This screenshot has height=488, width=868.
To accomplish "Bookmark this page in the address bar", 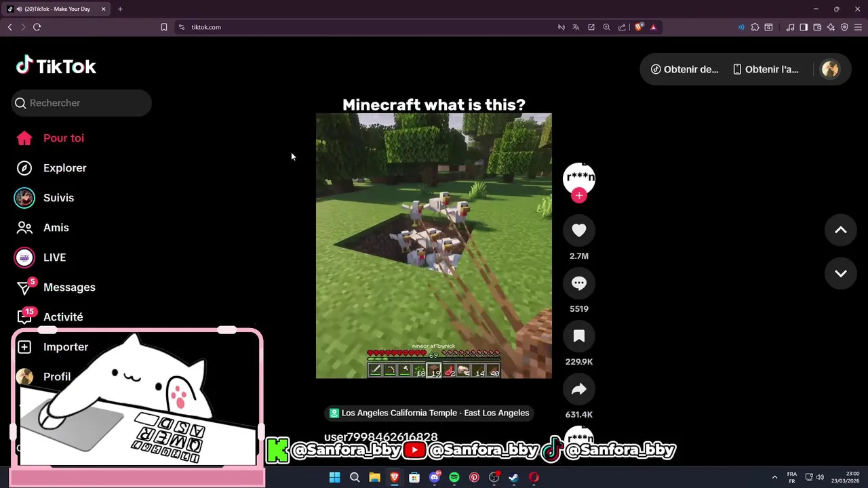I will (164, 27).
